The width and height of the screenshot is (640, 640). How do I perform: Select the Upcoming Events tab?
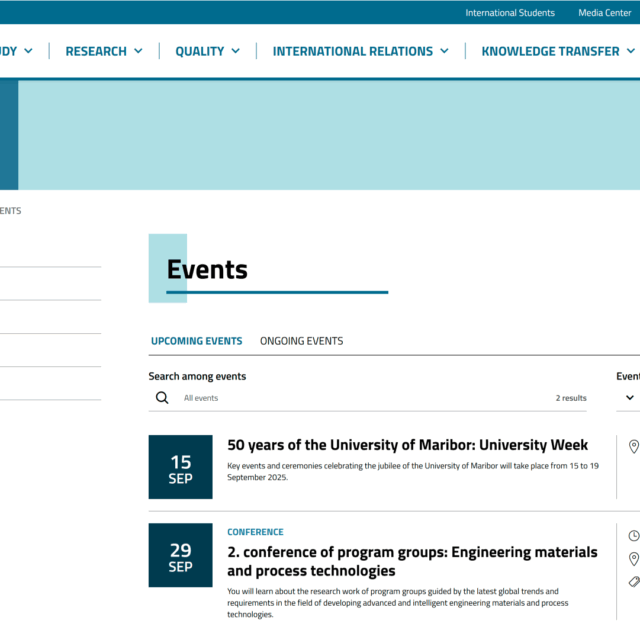tap(196, 341)
